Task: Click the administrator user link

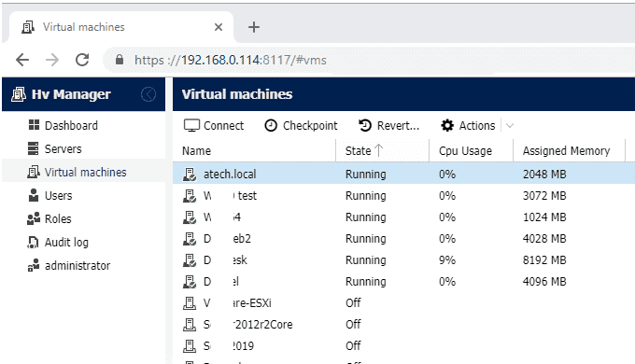Action: click(78, 266)
